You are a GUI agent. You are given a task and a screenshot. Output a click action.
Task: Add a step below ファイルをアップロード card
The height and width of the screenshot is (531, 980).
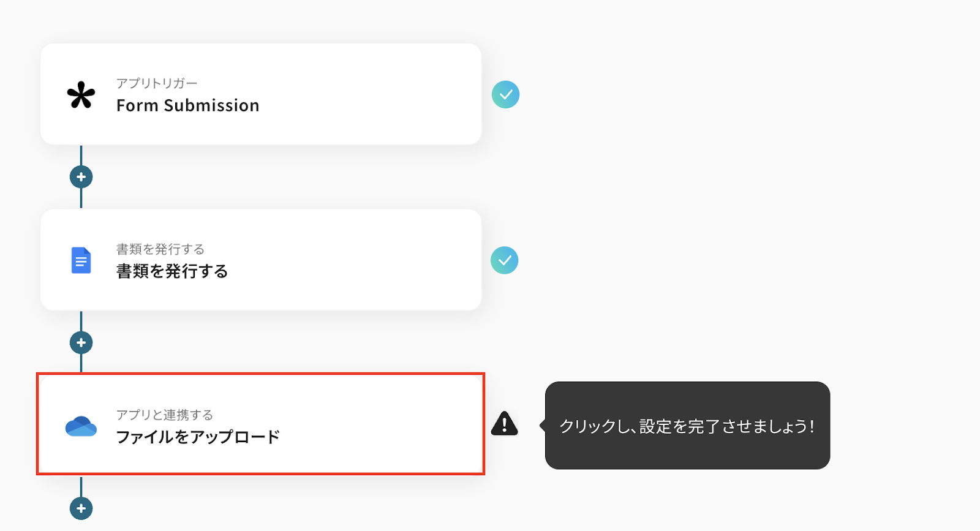coord(81,508)
